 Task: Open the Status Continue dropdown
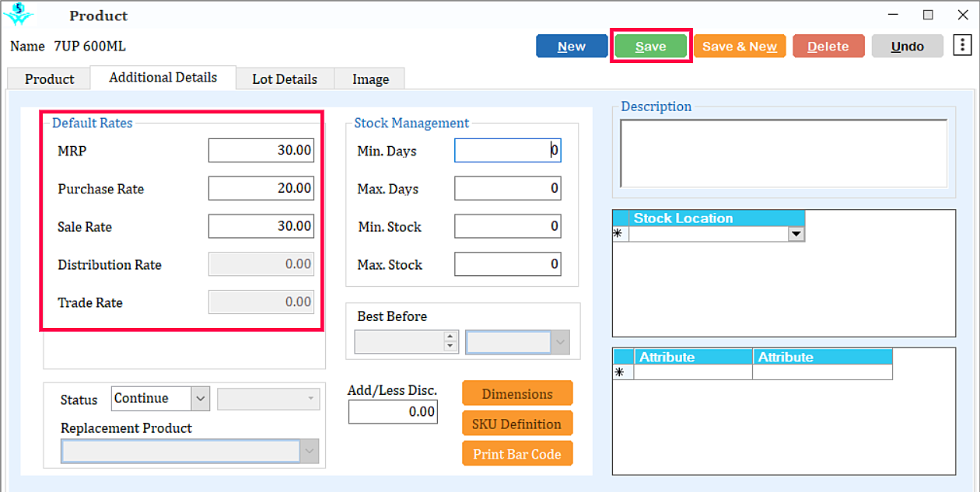click(201, 399)
